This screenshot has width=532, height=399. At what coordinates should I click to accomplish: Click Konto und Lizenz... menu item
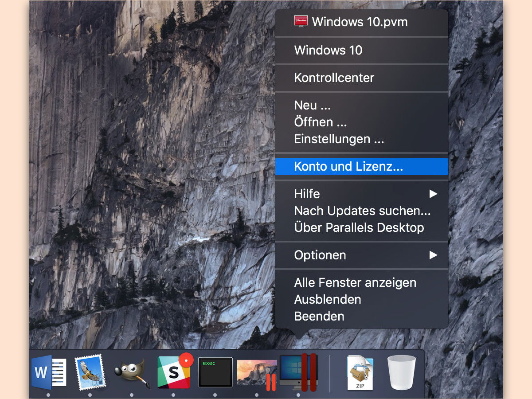click(362, 167)
